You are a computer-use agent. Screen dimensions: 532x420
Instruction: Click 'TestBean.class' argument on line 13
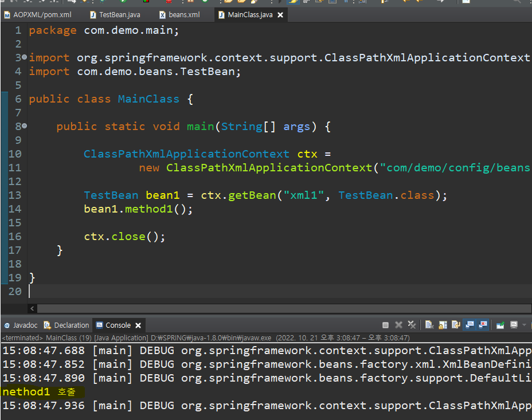click(x=386, y=195)
